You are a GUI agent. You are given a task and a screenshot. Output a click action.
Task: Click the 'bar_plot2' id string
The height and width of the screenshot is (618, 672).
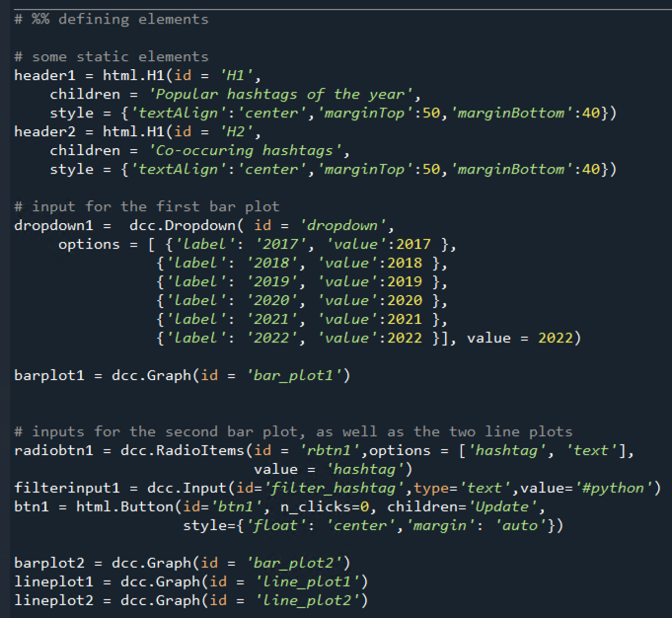coord(294,563)
